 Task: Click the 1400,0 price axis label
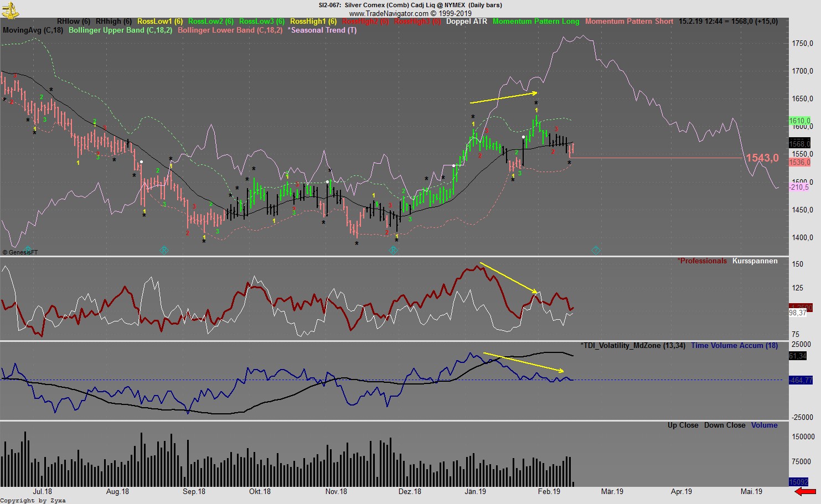coord(803,238)
